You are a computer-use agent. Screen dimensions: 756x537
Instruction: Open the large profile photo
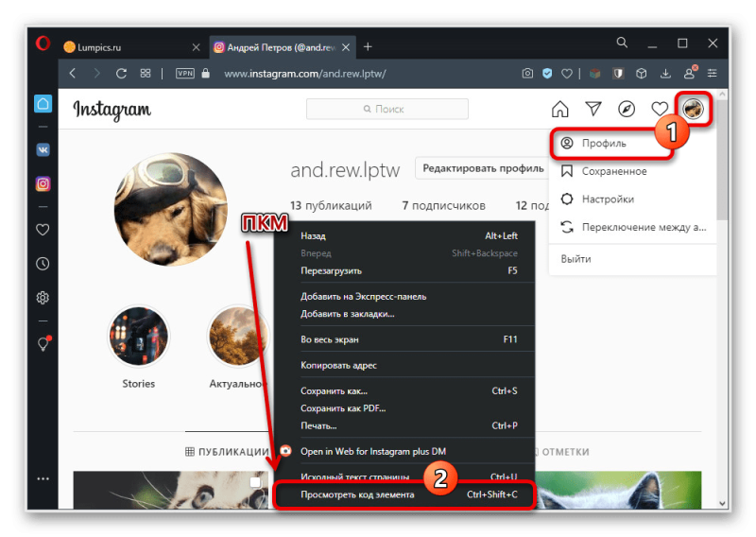[x=171, y=210]
